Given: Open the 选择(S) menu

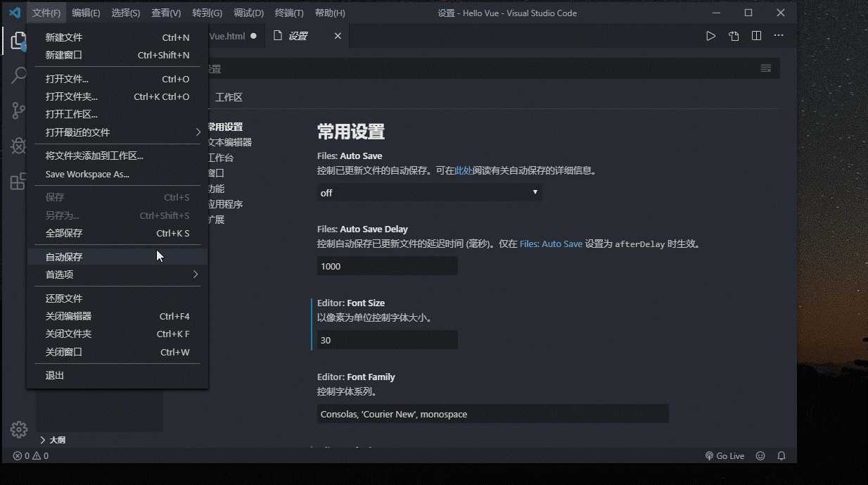Looking at the screenshot, I should coord(126,13).
